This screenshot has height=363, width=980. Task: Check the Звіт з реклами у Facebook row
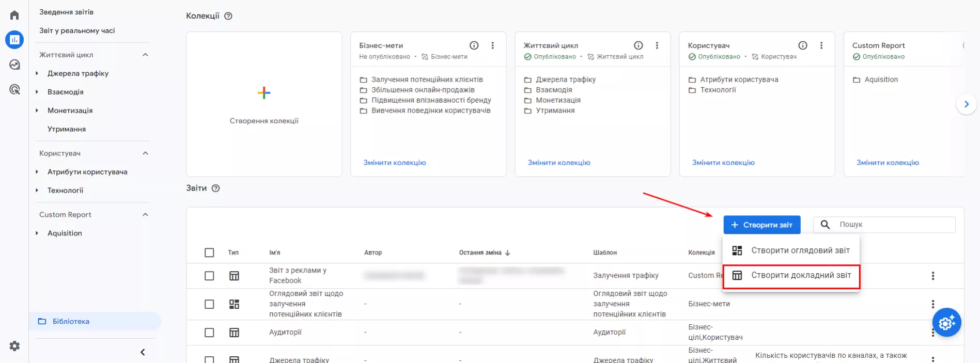click(x=209, y=276)
